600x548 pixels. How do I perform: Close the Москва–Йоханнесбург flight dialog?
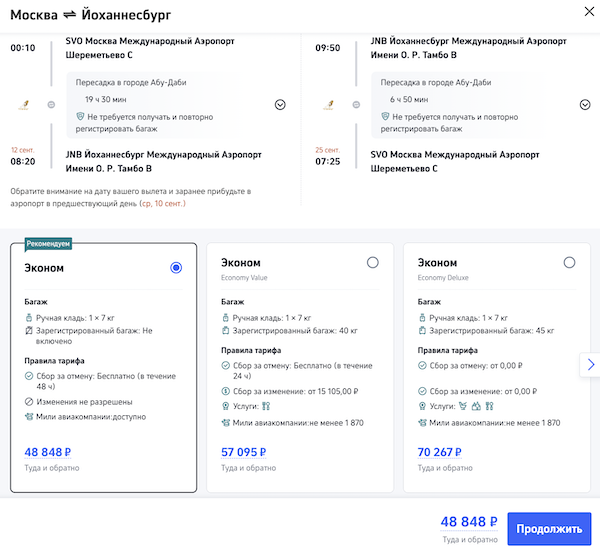point(585,12)
